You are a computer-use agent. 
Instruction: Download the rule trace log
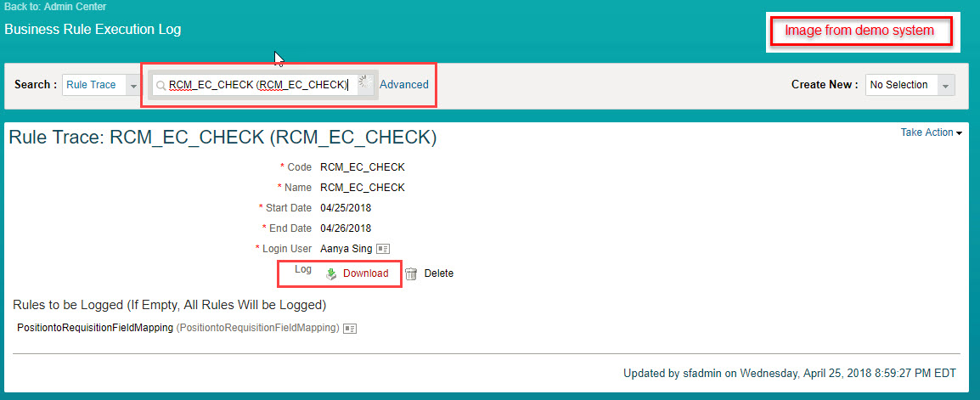[366, 273]
